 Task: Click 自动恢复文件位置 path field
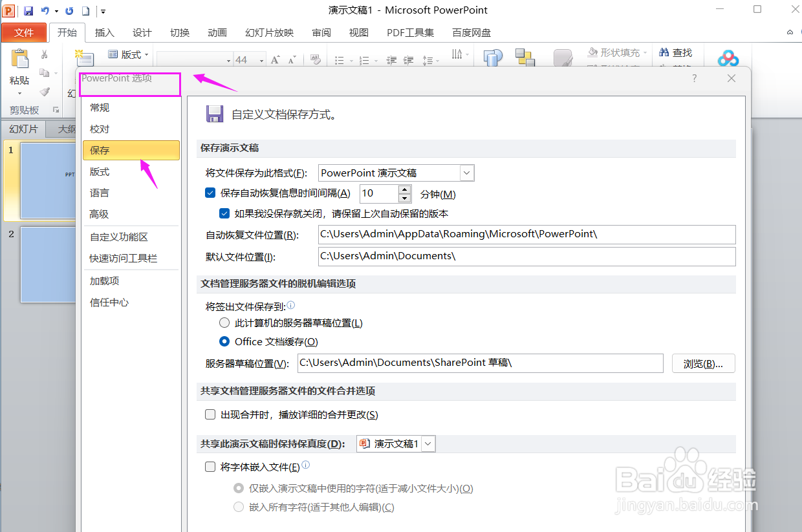(x=526, y=234)
